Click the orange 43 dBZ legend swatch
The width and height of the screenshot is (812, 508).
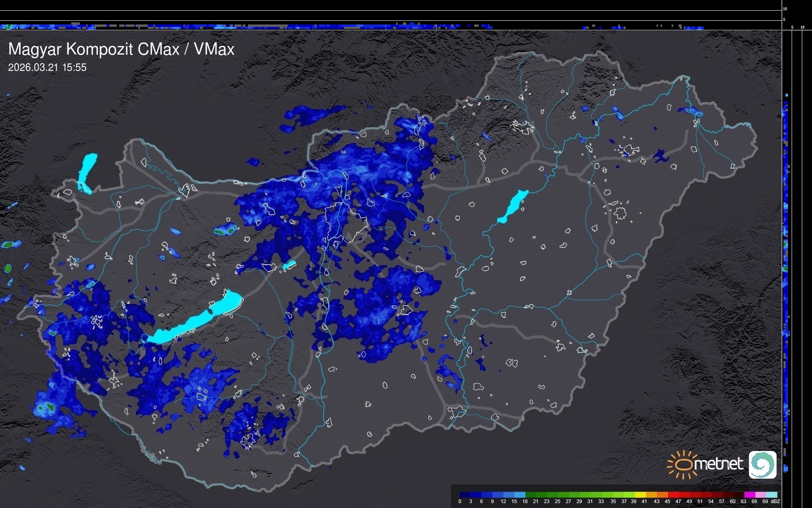point(662,495)
